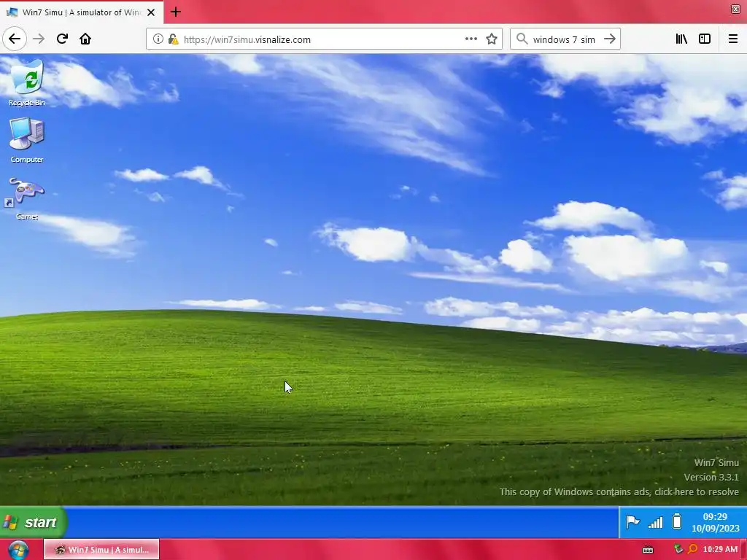This screenshot has height=560, width=747.
Task: Go to browser home page icon
Action: pyautogui.click(x=85, y=39)
